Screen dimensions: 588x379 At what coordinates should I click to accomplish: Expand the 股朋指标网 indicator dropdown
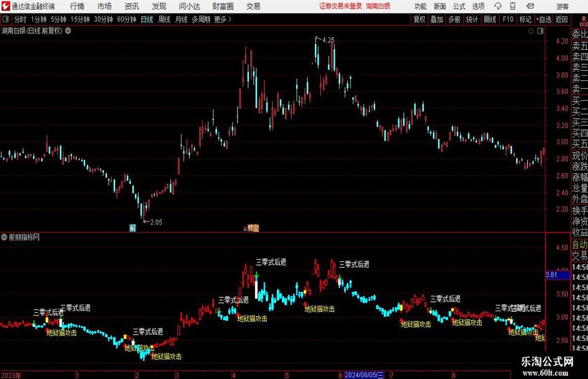4,237
